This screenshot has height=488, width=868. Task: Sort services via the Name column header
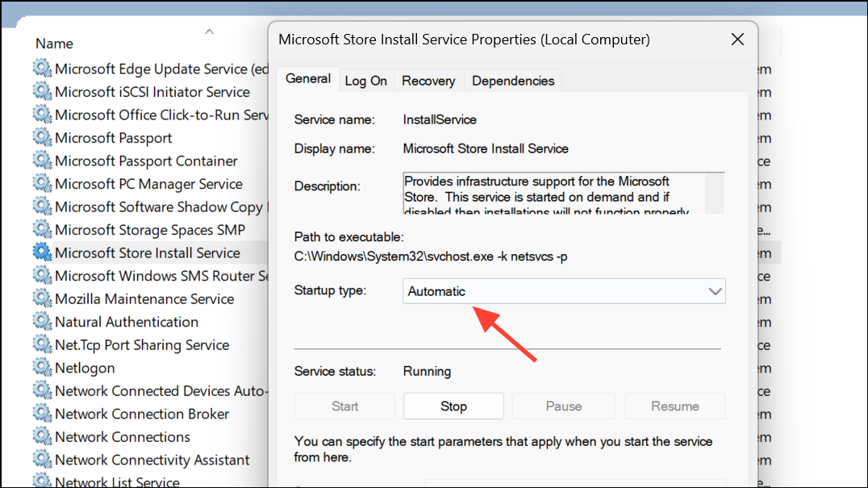(x=54, y=44)
